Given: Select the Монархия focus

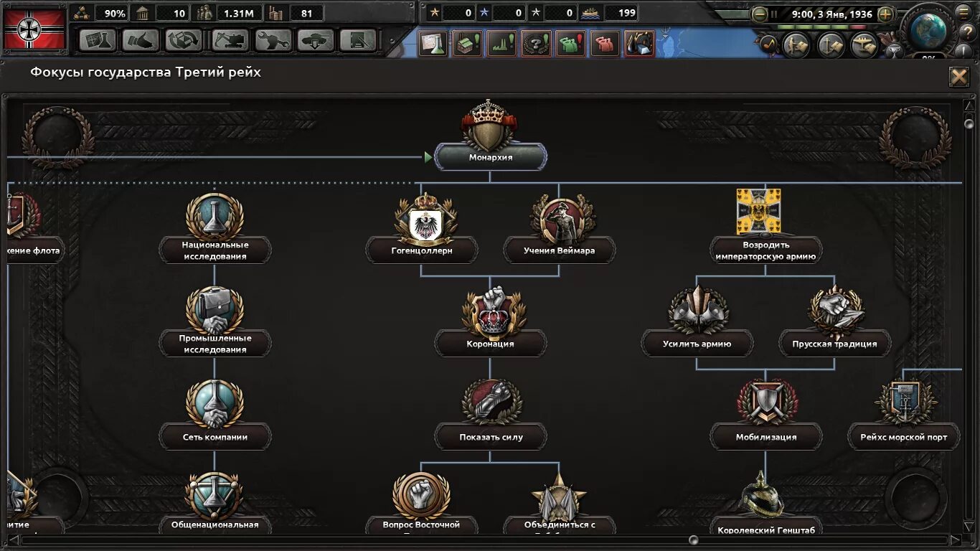Looking at the screenshot, I should coord(491,157).
